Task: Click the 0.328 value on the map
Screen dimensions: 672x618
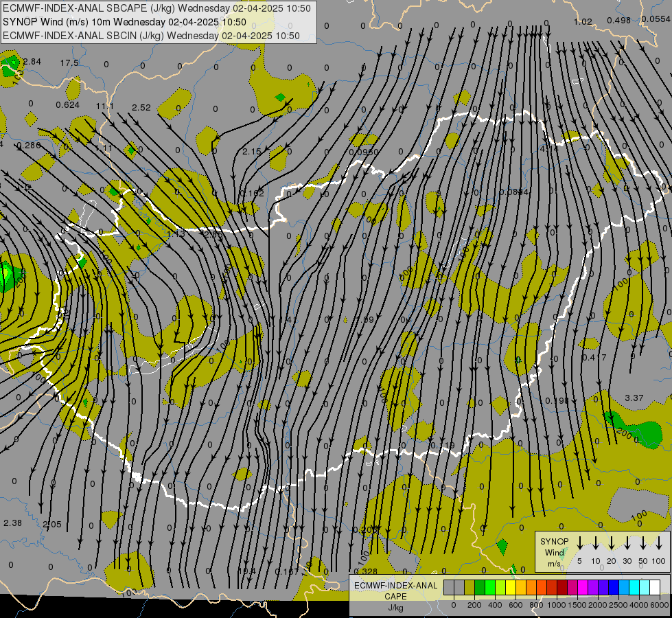Action: [366, 571]
